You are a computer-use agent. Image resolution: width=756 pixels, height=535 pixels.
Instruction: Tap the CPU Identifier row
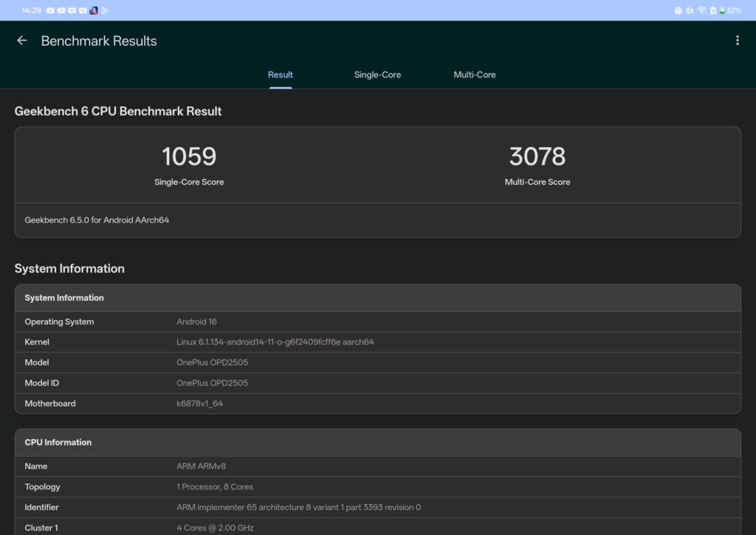[x=377, y=507]
